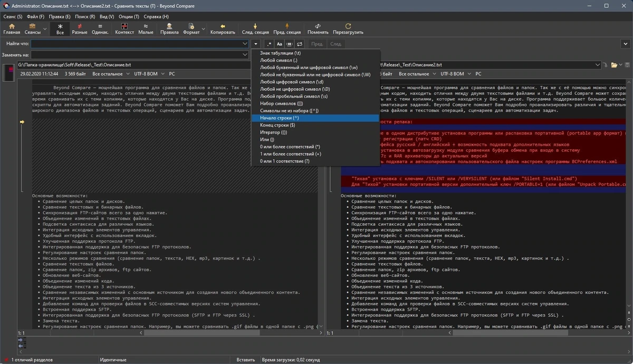
Task: Open regex helper dropdown arrow button
Action: (x=256, y=44)
